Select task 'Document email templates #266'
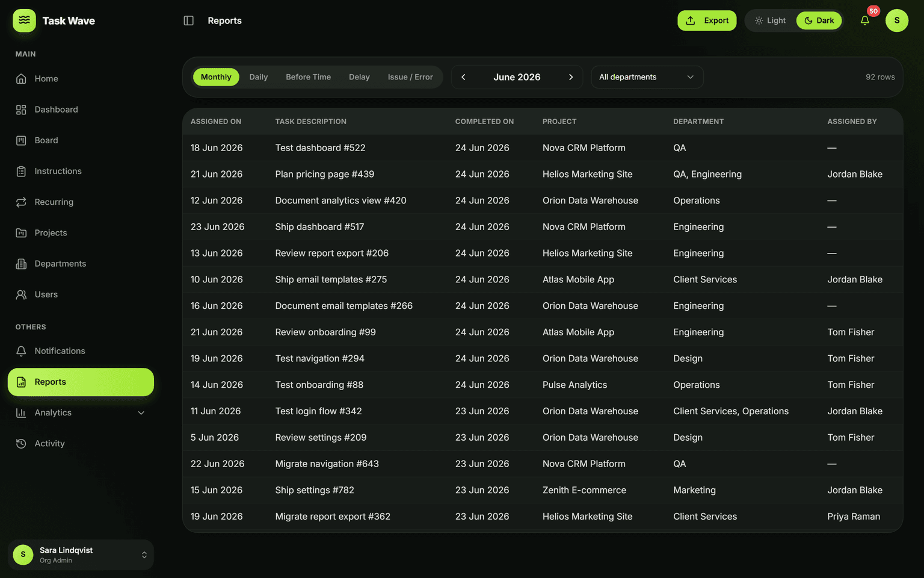924x578 pixels. (344, 306)
